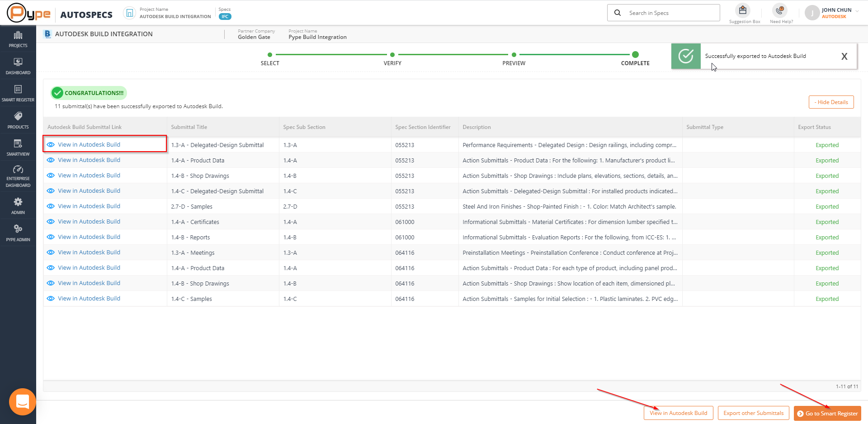The width and height of the screenshot is (868, 424).
Task: Open View in Autodesk Build link for 055213 Product Data
Action: coord(89,160)
